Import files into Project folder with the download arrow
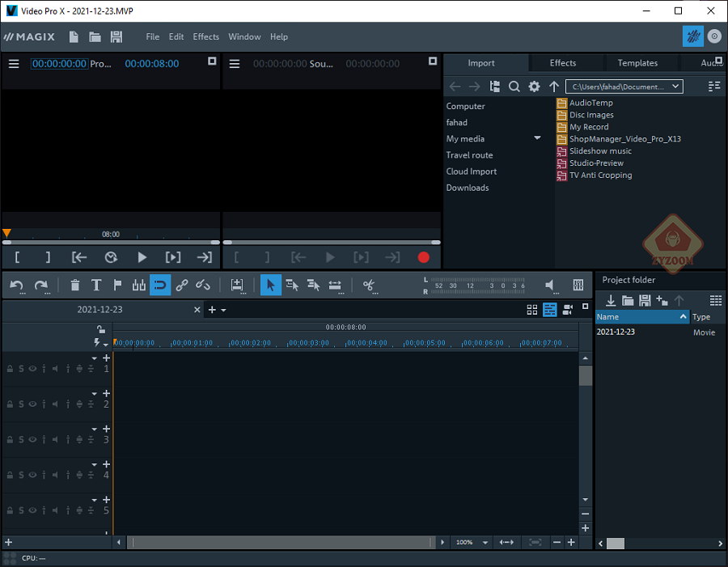Viewport: 728px width, 567px height. (x=611, y=300)
